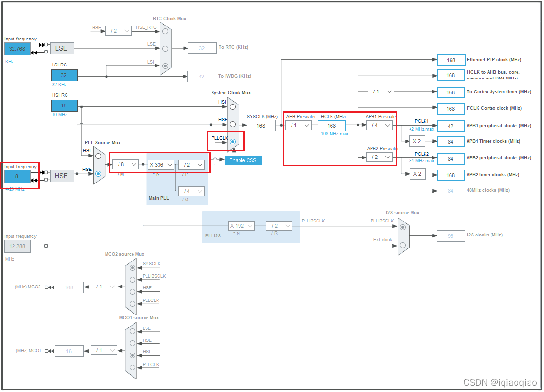The width and height of the screenshot is (544, 392).
Task: Open PLLI2S multiplier X 192 dropdown
Action: (x=242, y=226)
